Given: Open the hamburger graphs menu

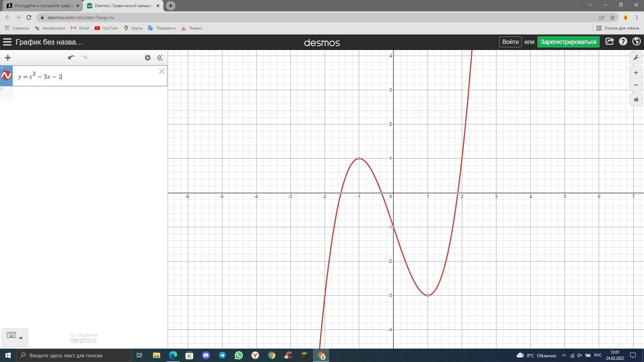Looking at the screenshot, I should [7, 42].
